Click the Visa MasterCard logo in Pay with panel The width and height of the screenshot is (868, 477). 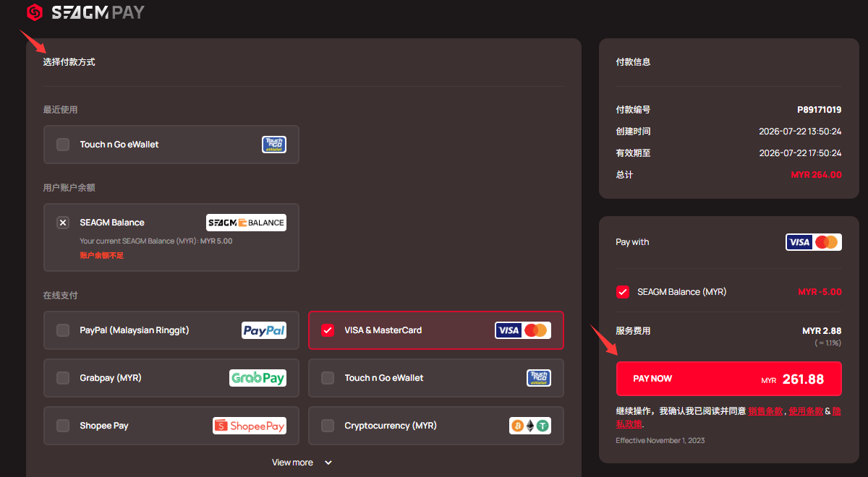tap(814, 242)
